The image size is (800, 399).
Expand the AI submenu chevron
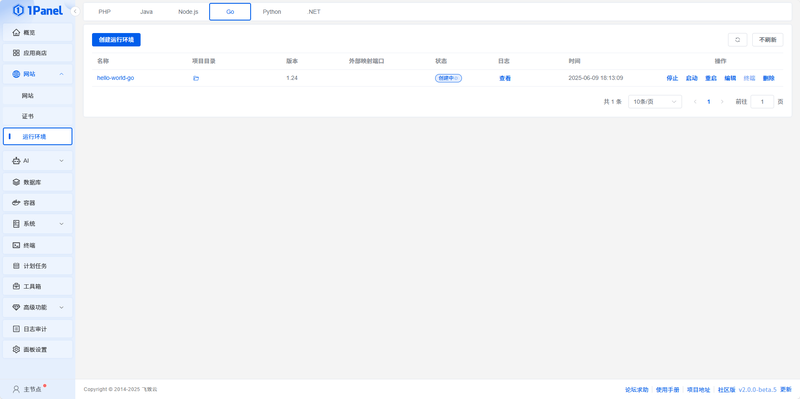click(61, 161)
